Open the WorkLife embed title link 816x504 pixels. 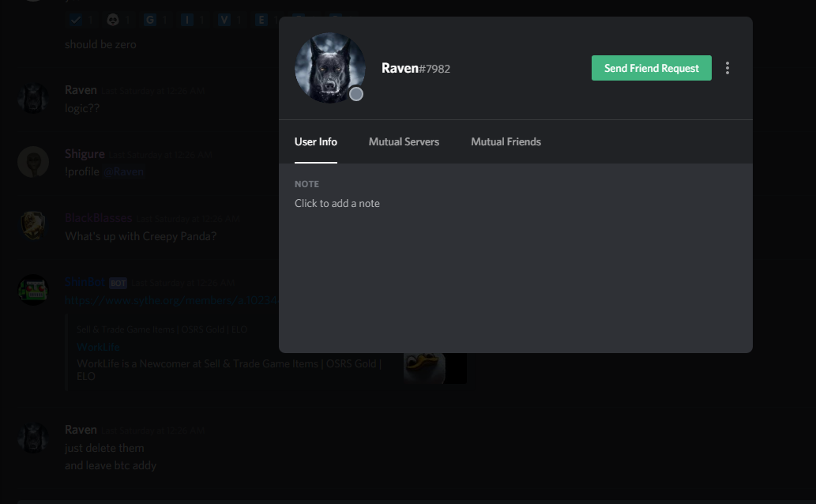pyautogui.click(x=98, y=347)
